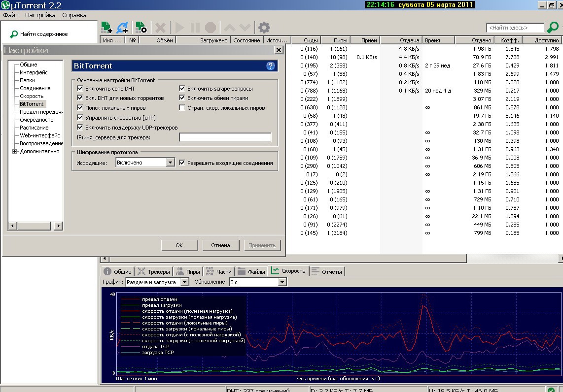The image size is (563, 392).
Task: Sort by Отдача column header
Action: tap(401, 40)
